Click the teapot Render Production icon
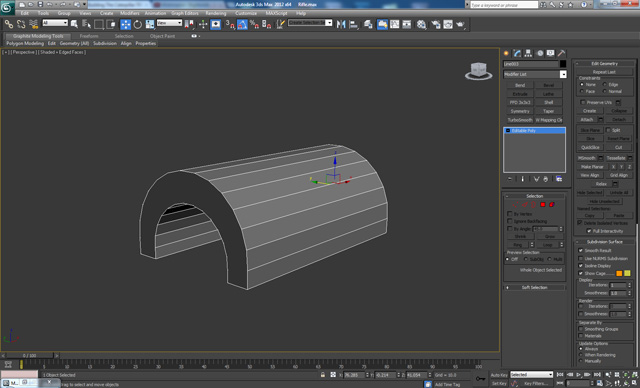Image resolution: width=640 pixels, height=388 pixels. [x=460, y=24]
